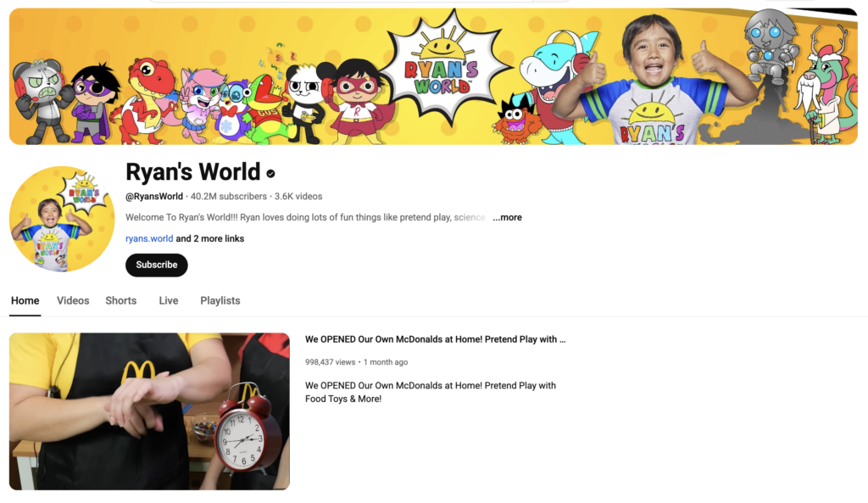
Task: Open the 'and 2 more links' list
Action: pyautogui.click(x=210, y=238)
